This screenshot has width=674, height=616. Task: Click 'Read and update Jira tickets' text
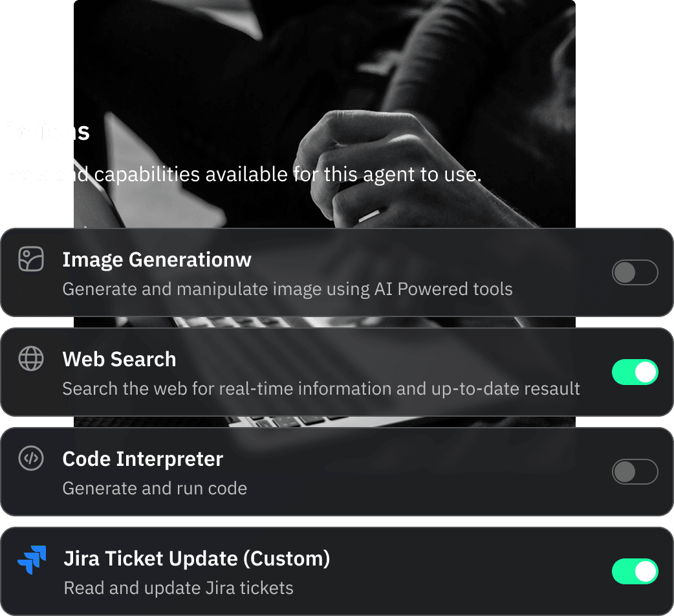[179, 588]
